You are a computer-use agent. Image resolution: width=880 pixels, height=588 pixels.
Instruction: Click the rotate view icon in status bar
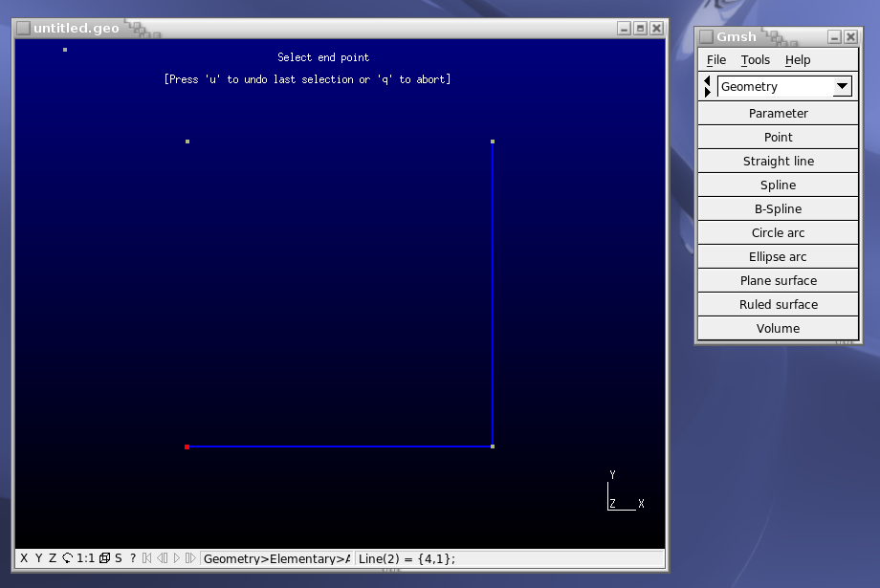pos(67,558)
